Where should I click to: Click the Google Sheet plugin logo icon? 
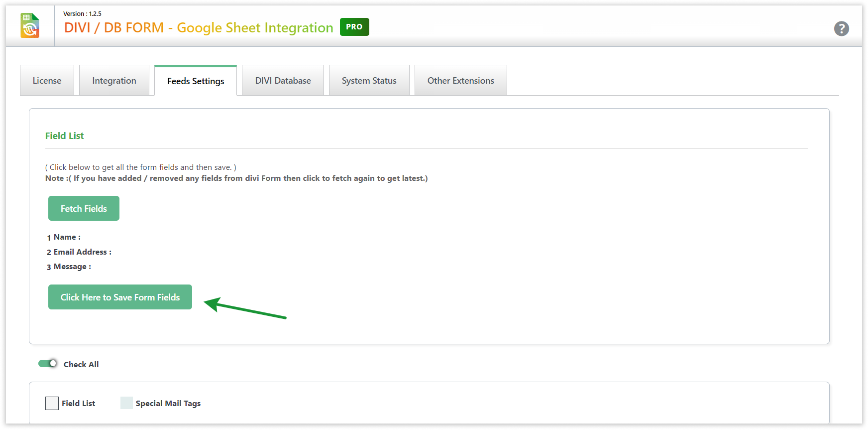[30, 26]
